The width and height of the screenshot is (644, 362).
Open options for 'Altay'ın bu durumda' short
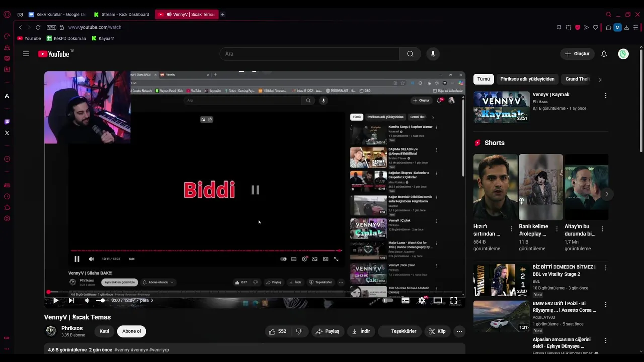602,229
